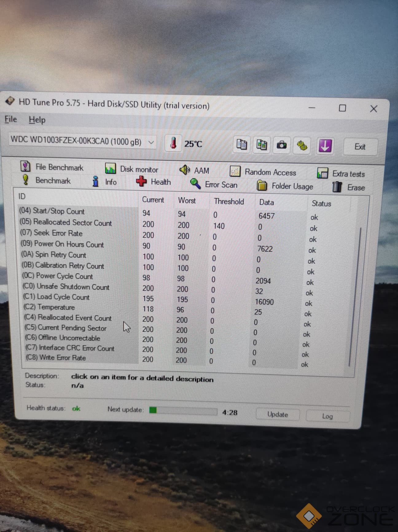Switch to the Extra tests tab
Screen dimensions: 398x532
341,174
